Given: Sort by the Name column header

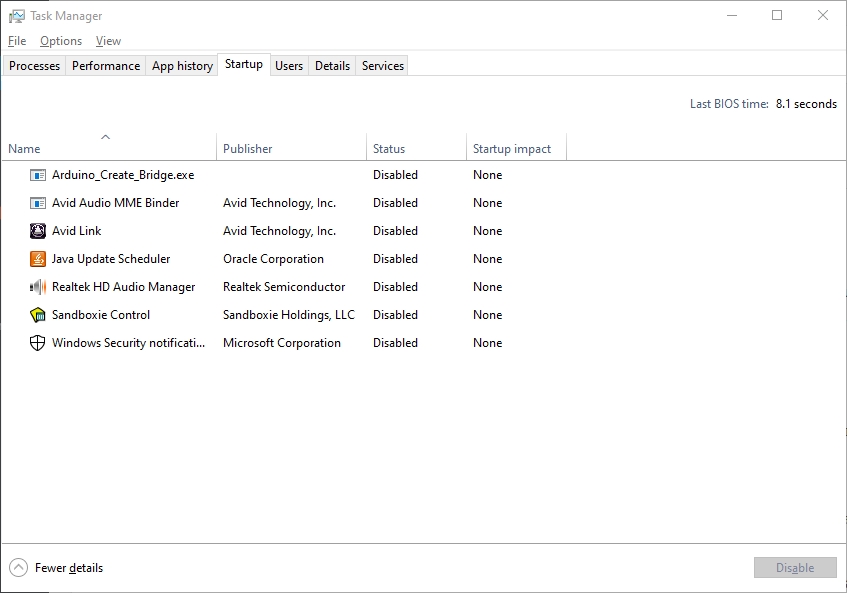Looking at the screenshot, I should tap(109, 146).
